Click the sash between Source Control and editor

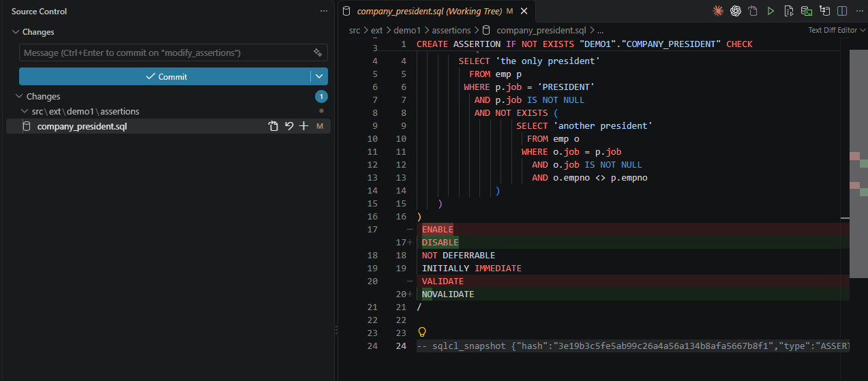click(335, 191)
